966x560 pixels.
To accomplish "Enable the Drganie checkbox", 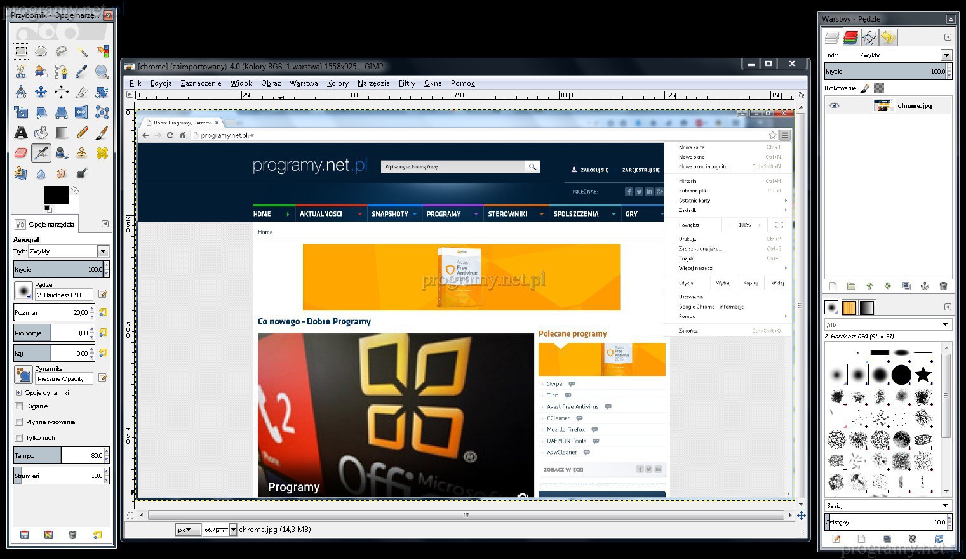I will [19, 406].
